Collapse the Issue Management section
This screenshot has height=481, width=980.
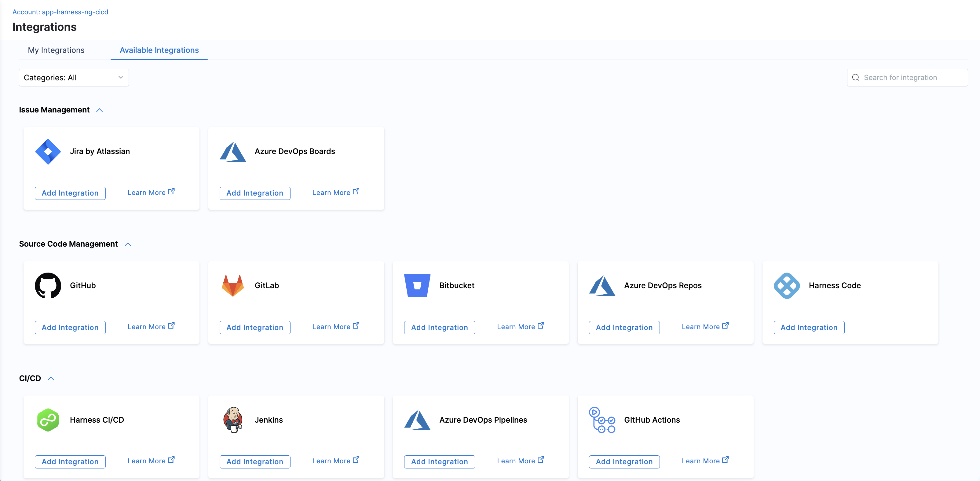[x=100, y=110]
